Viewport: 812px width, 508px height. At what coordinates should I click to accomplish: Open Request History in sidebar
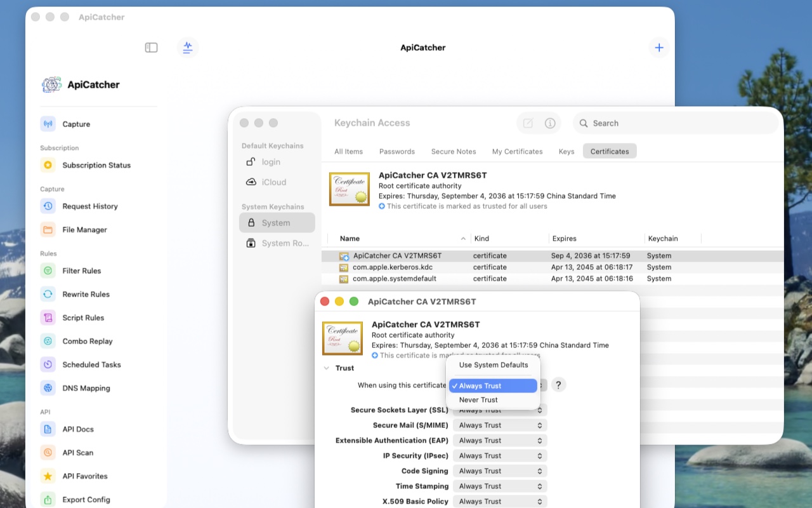(x=98, y=206)
